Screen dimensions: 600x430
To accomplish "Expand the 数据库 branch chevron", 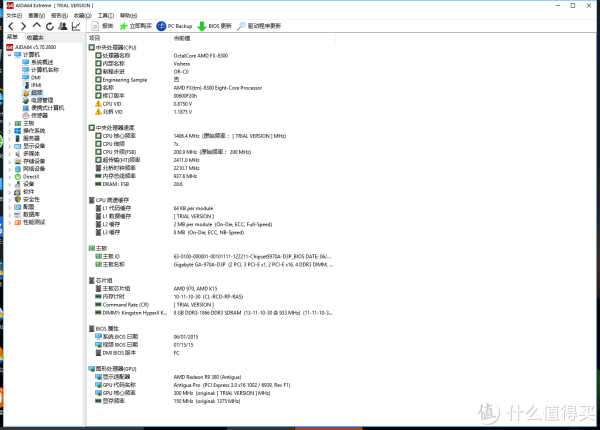I will [x=10, y=215].
